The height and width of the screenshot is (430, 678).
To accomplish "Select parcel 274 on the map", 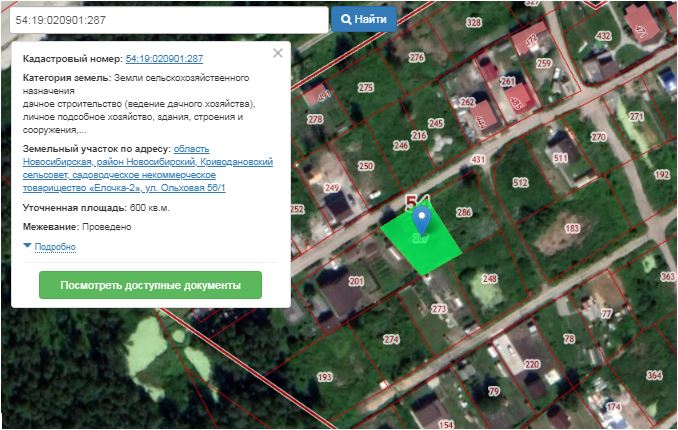I will (391, 340).
